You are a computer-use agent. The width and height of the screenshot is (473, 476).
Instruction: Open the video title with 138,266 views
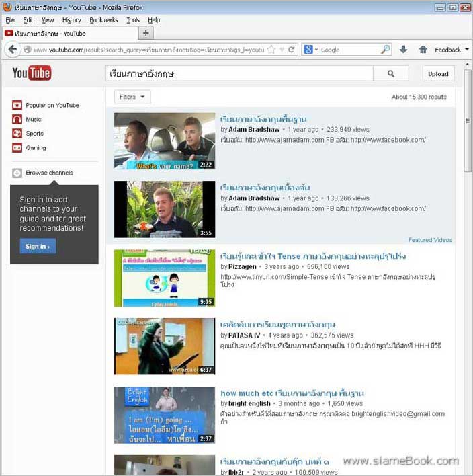265,188
